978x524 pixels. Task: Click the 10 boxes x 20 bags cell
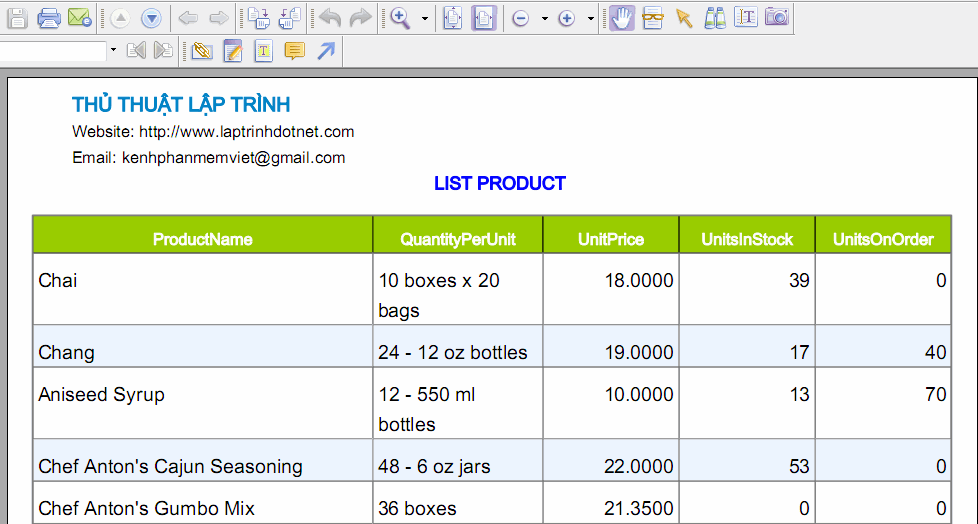pyautogui.click(x=458, y=289)
